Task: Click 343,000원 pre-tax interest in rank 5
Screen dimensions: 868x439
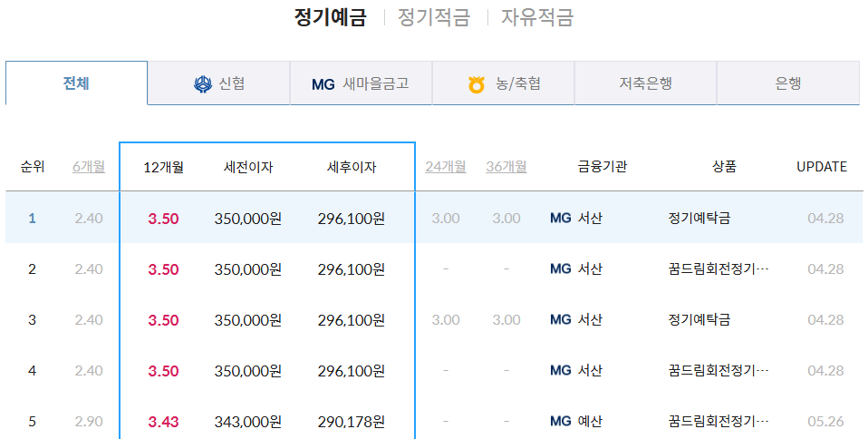Action: click(x=248, y=422)
